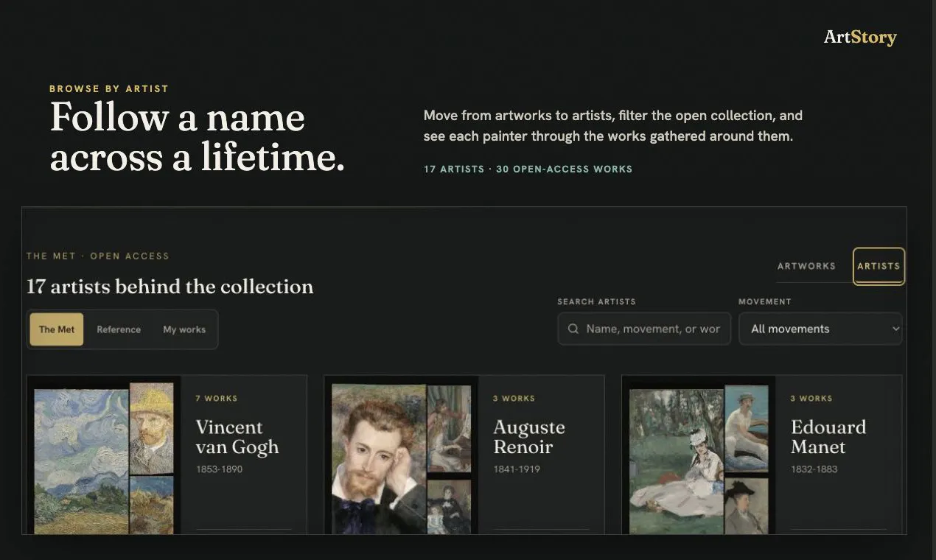
Task: Click the '7 WORKS' label
Action: (x=217, y=399)
